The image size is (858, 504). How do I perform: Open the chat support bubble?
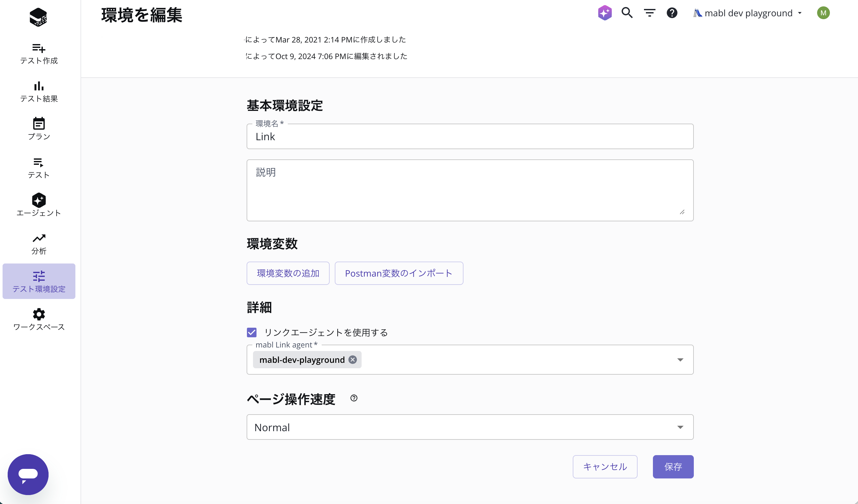(28, 474)
